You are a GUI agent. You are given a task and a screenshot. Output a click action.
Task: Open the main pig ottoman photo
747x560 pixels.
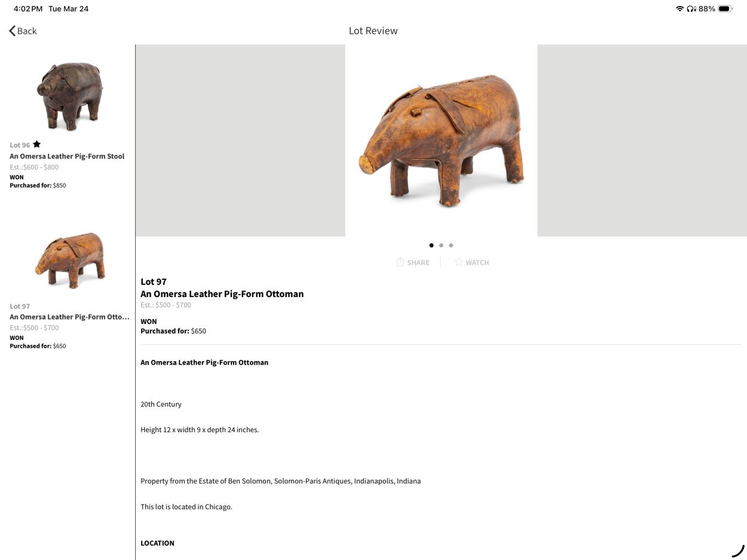[441, 140]
